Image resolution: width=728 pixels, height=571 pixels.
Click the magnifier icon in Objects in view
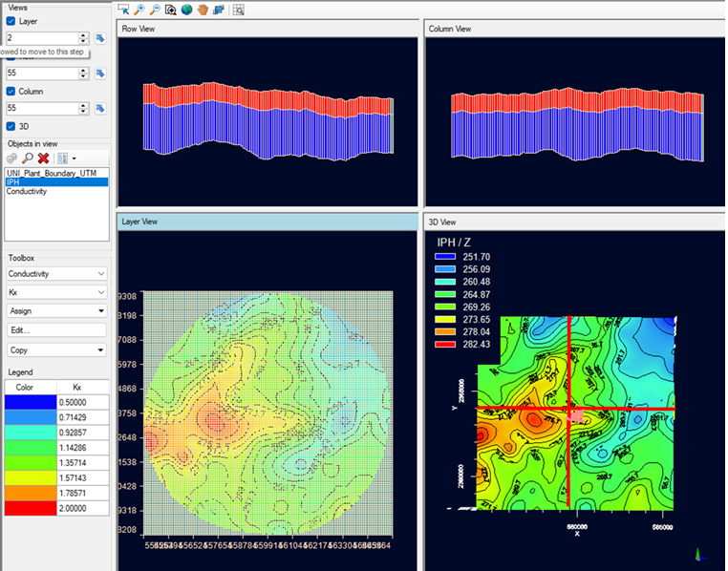pyautogui.click(x=28, y=158)
